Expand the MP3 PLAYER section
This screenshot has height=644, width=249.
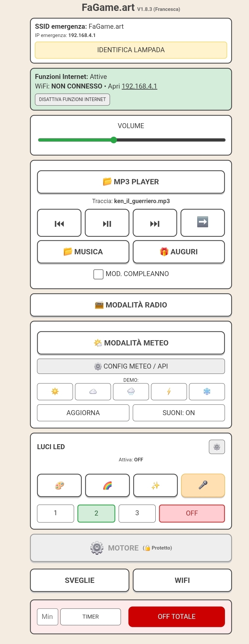coord(131,182)
